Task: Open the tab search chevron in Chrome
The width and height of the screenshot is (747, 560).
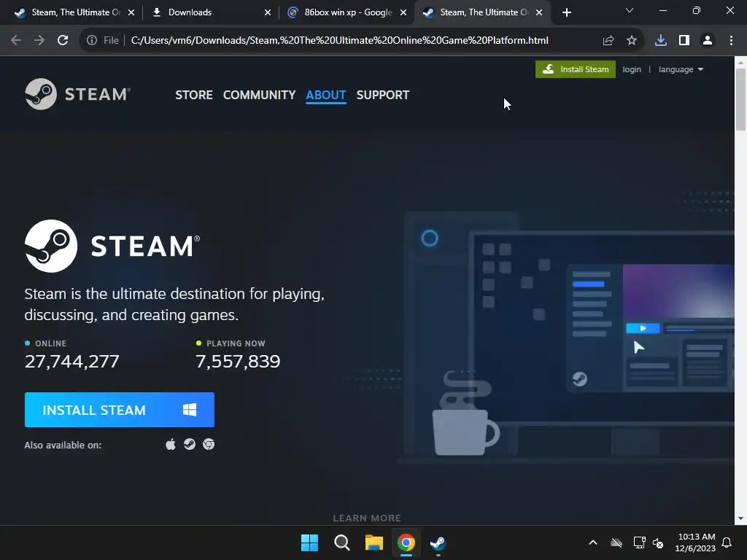Action: pyautogui.click(x=630, y=10)
